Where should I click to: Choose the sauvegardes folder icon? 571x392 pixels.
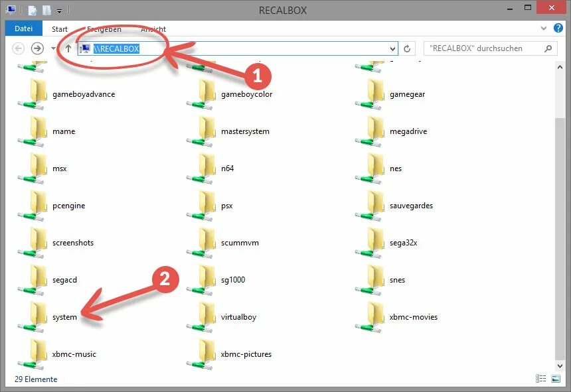tap(370, 206)
